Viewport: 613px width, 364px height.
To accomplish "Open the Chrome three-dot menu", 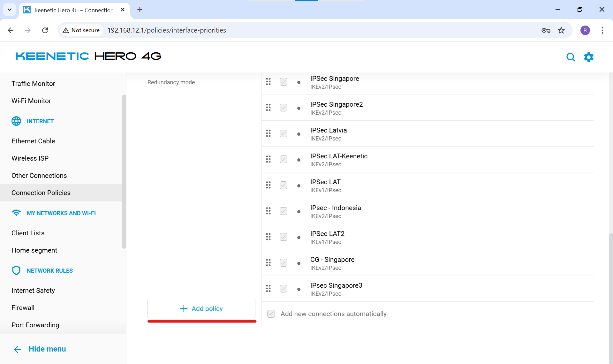I will 602,30.
